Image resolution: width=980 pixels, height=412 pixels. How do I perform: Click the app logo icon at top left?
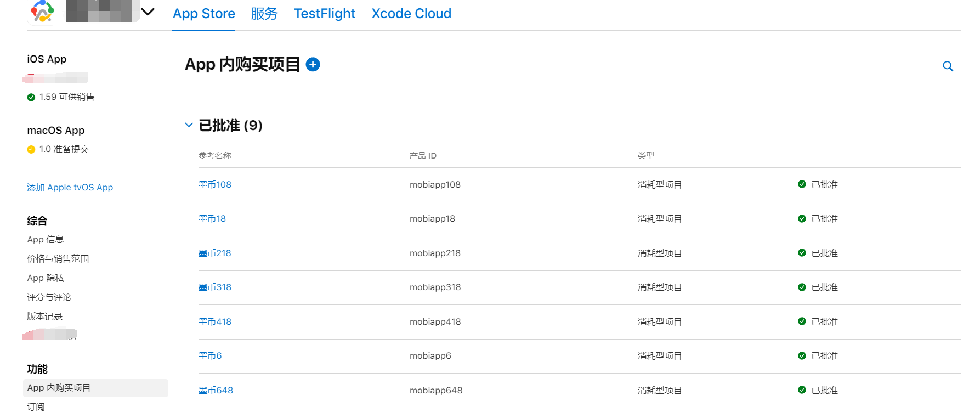(42, 12)
